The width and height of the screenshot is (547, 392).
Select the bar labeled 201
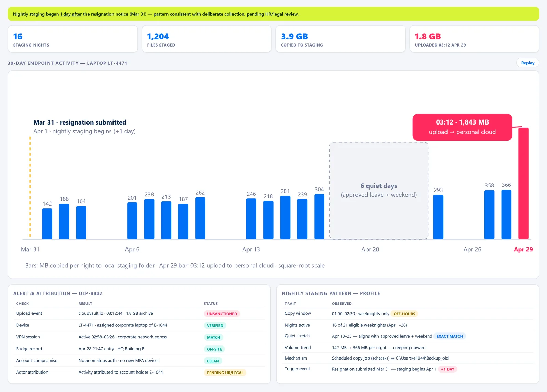[132, 221]
